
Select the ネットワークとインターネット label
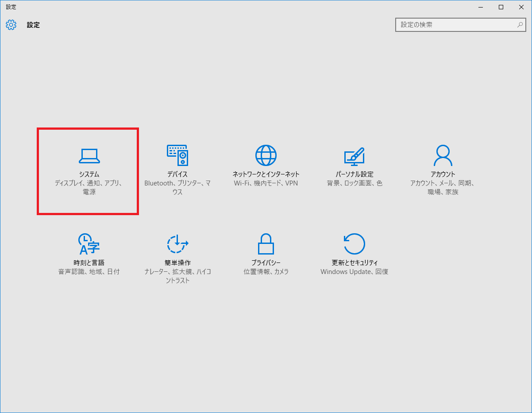click(x=266, y=174)
